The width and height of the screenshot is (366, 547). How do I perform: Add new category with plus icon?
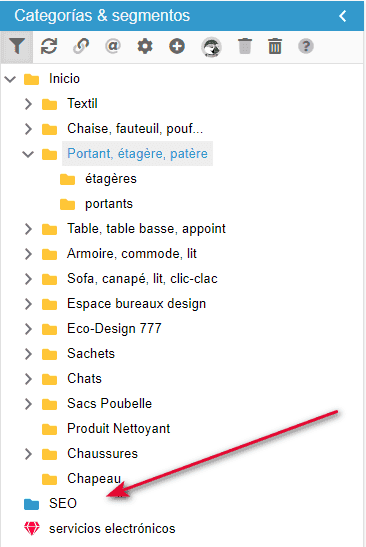tap(177, 46)
